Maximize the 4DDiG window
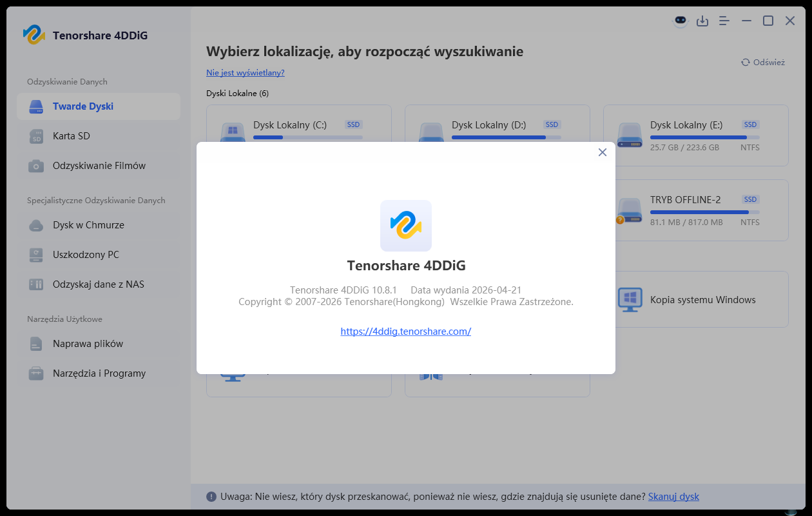 (x=768, y=21)
